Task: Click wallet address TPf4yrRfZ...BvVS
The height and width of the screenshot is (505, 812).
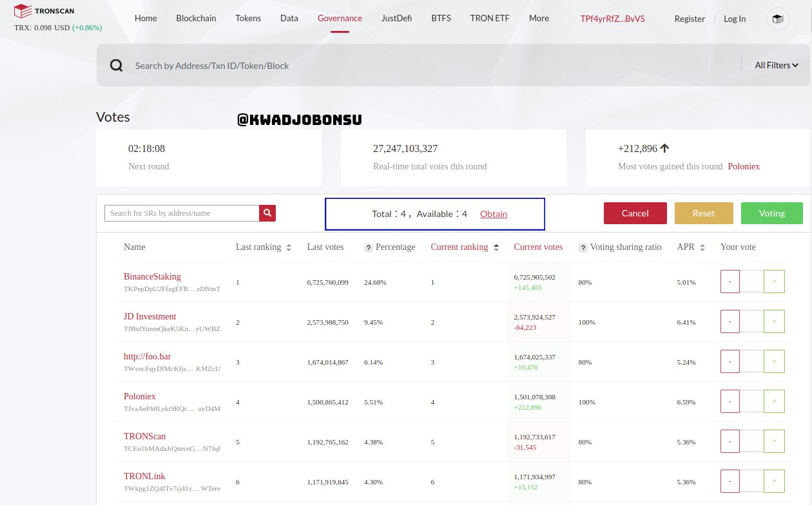Action: click(612, 19)
